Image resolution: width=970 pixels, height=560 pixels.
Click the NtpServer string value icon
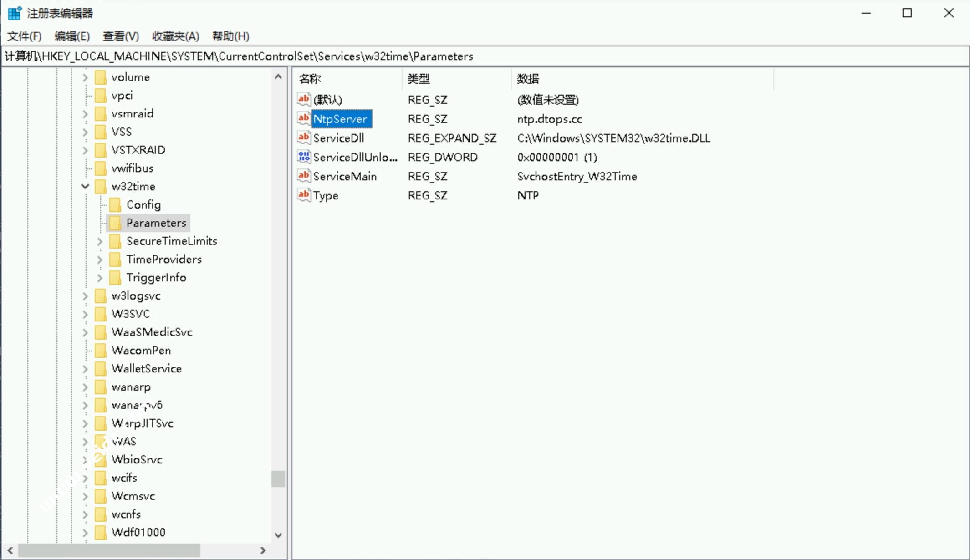303,118
